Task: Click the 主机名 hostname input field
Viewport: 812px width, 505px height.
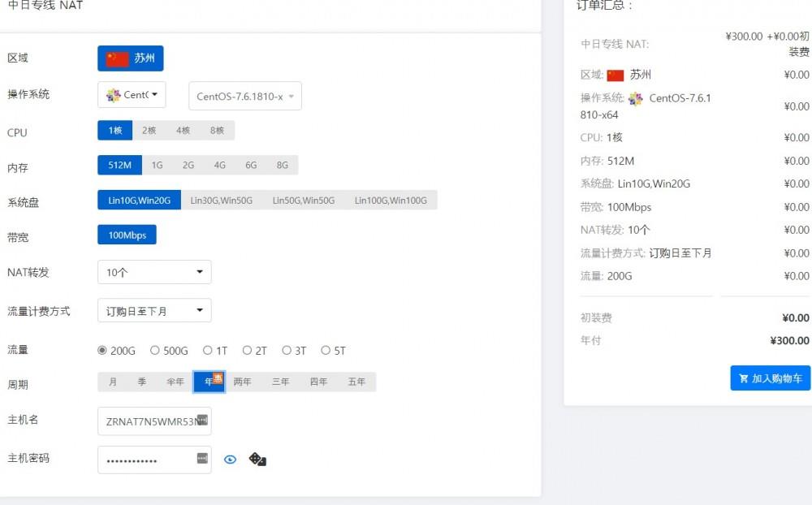Action: pos(150,421)
